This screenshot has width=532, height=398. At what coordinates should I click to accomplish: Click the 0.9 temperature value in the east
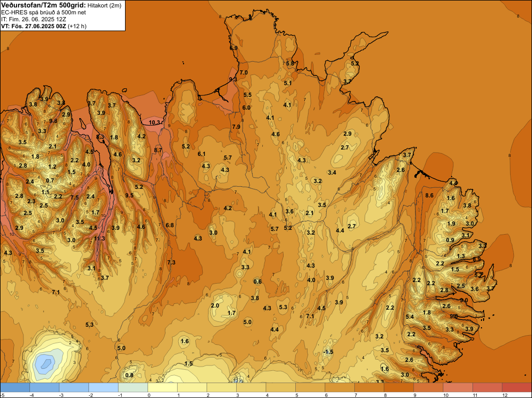pyautogui.click(x=450, y=240)
